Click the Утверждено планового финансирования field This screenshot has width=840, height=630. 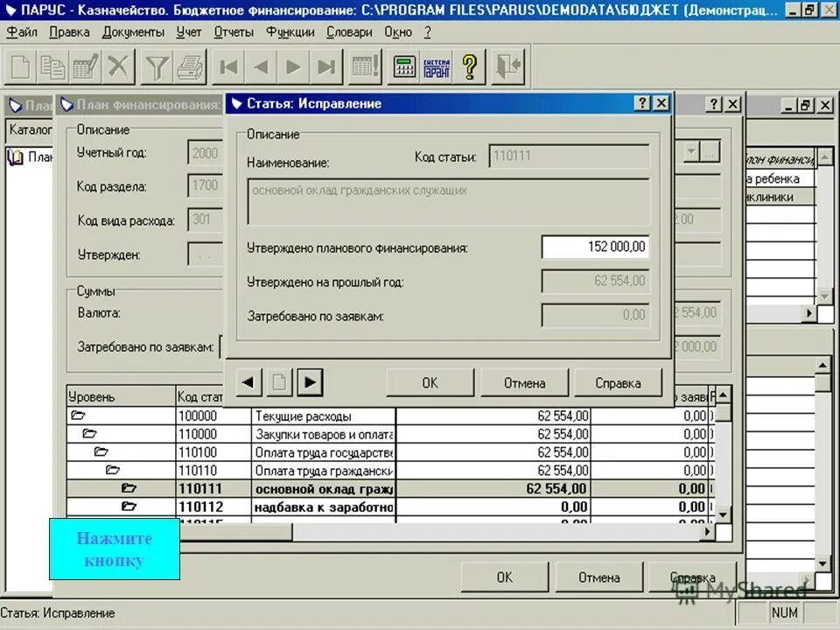pyautogui.click(x=595, y=247)
